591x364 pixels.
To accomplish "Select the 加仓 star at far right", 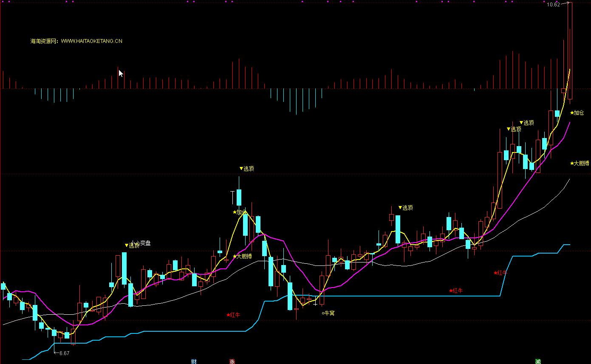I will (x=577, y=113).
